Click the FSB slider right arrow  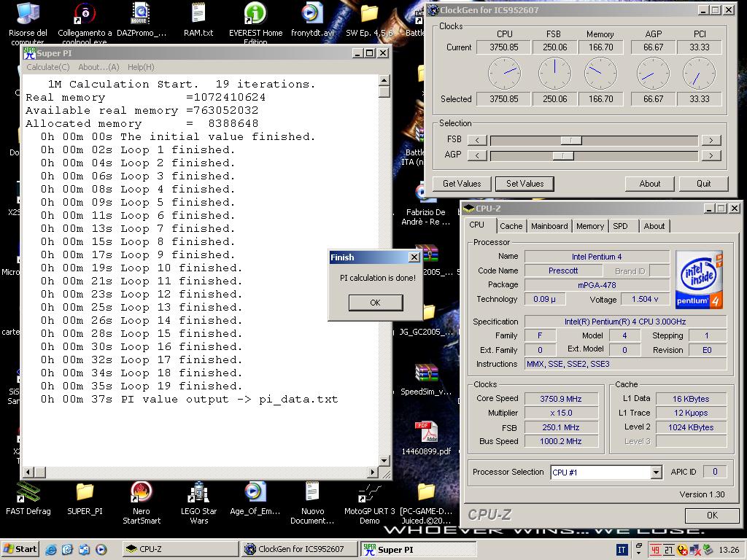(711, 140)
